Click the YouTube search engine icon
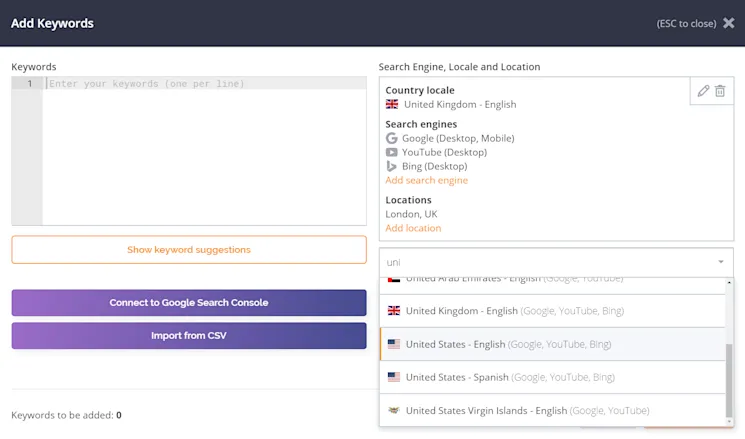This screenshot has width=745, height=439. [392, 152]
